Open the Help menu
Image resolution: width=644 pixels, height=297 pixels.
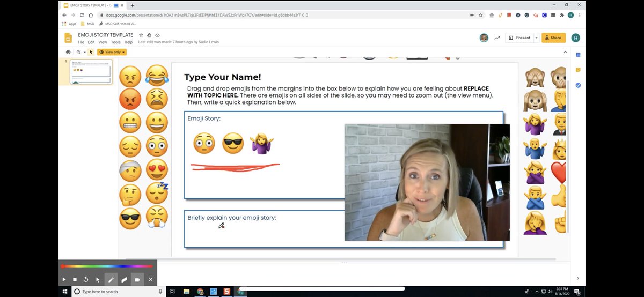pos(128,42)
